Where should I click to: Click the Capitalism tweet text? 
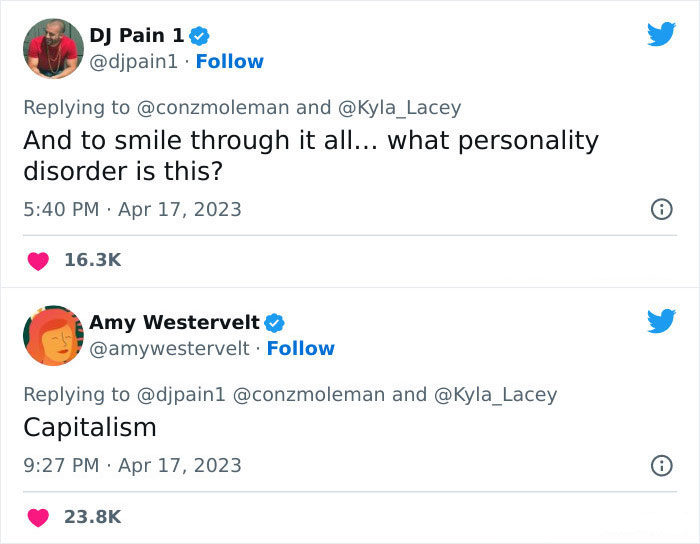pos(90,427)
